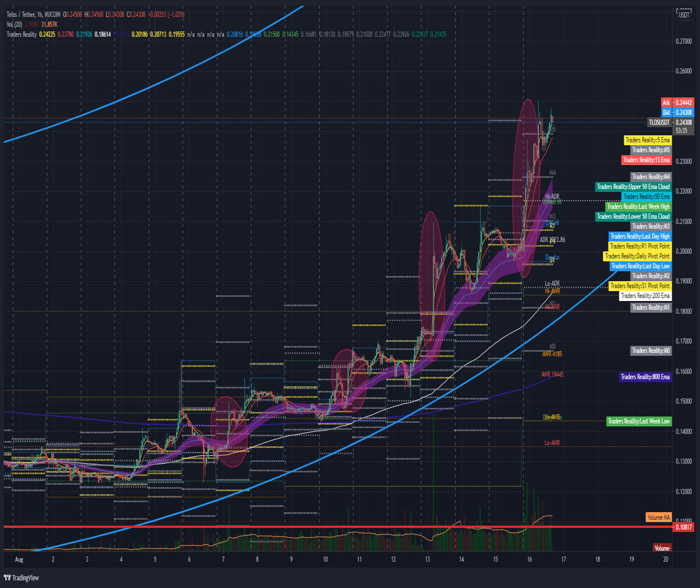The width and height of the screenshot is (700, 588).
Task: Click the Last Week High label
Action: pyautogui.click(x=639, y=206)
